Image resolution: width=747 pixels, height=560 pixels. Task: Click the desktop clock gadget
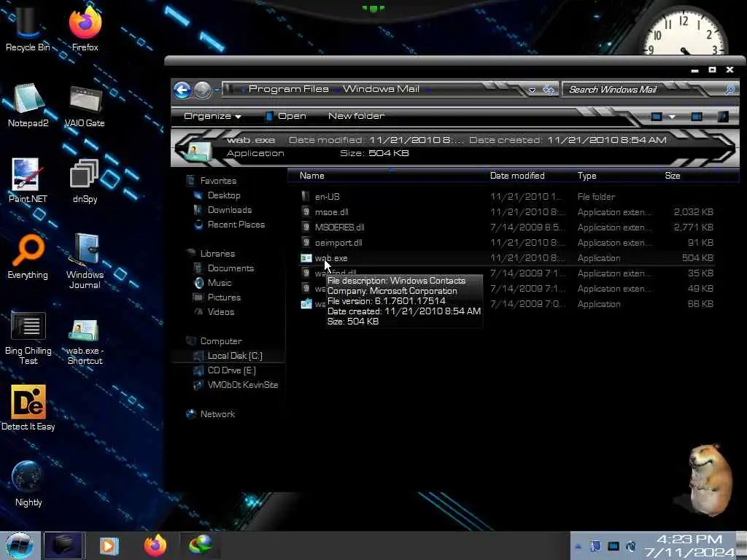tap(684, 31)
